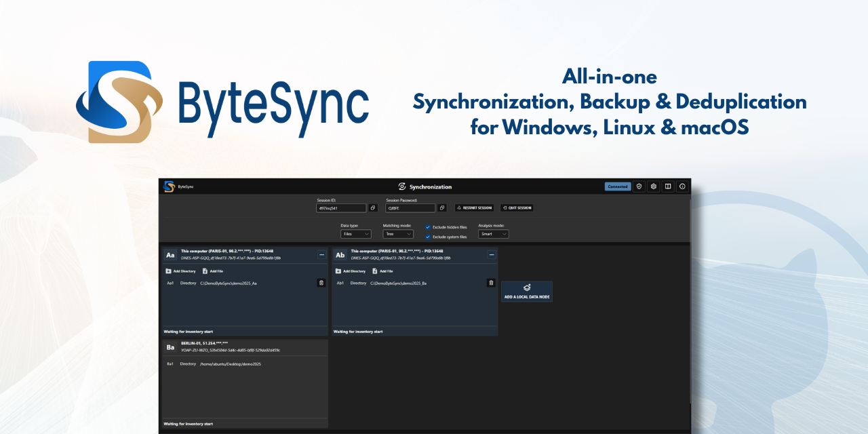Delete the demo2025_Aa directory with the trash icon
The width and height of the screenshot is (868, 434).
[x=321, y=283]
